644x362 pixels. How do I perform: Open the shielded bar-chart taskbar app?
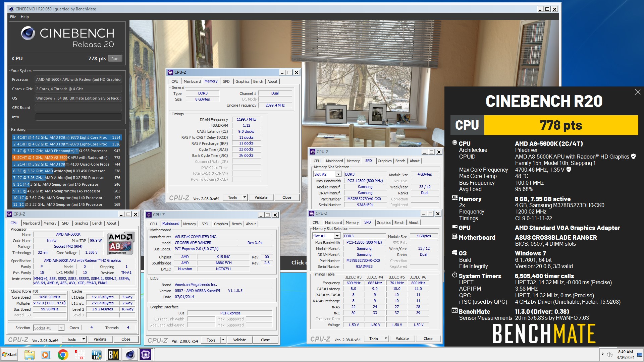tap(97, 355)
